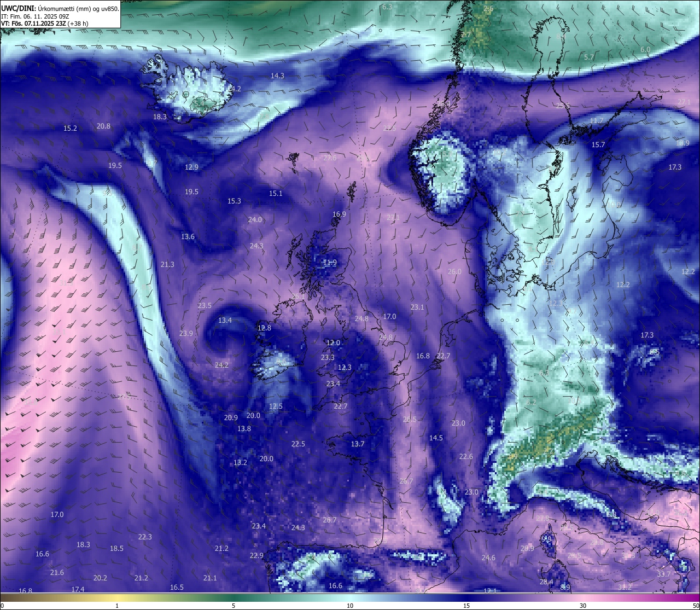Click the 50 tick on color scale

click(x=696, y=606)
